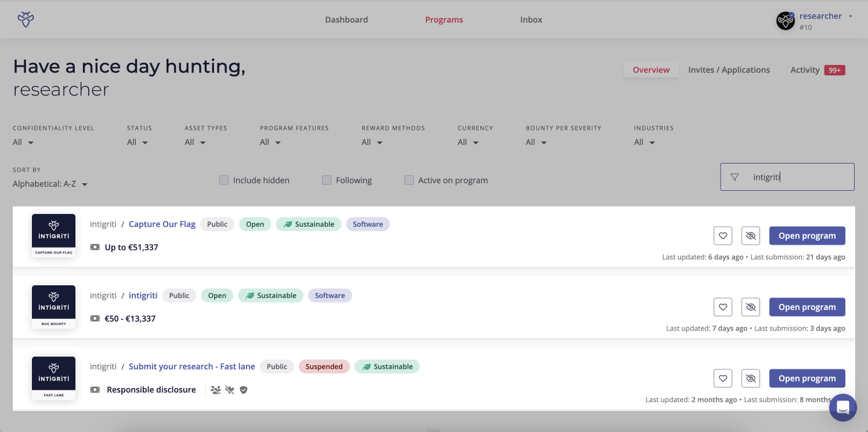The width and height of the screenshot is (868, 432).
Task: Open the Capture Our Flag program thumbnail
Action: pyautogui.click(x=54, y=236)
